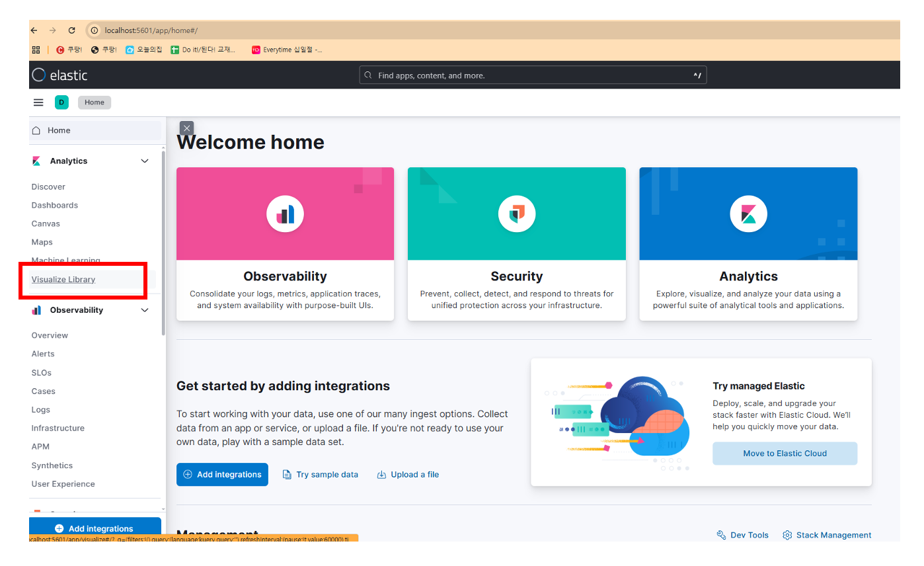This screenshot has width=924, height=566.
Task: Click the Stack Management gear icon
Action: (x=787, y=535)
